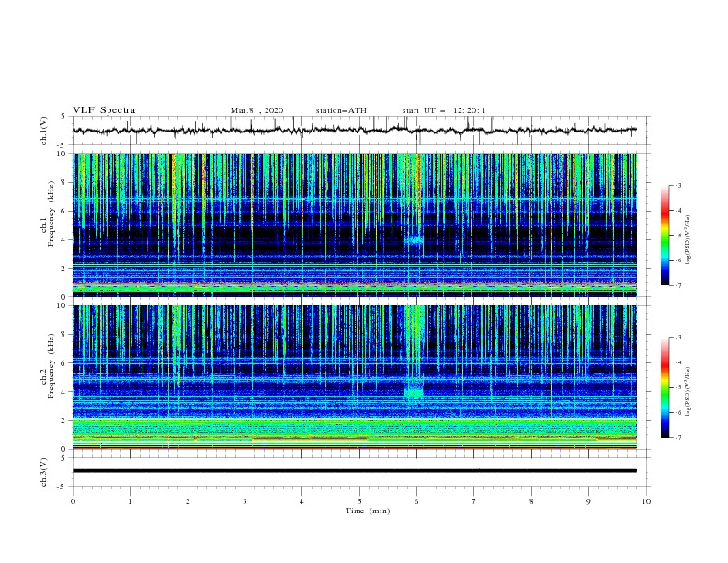Click the time axis tick label "6"

pos(416,501)
